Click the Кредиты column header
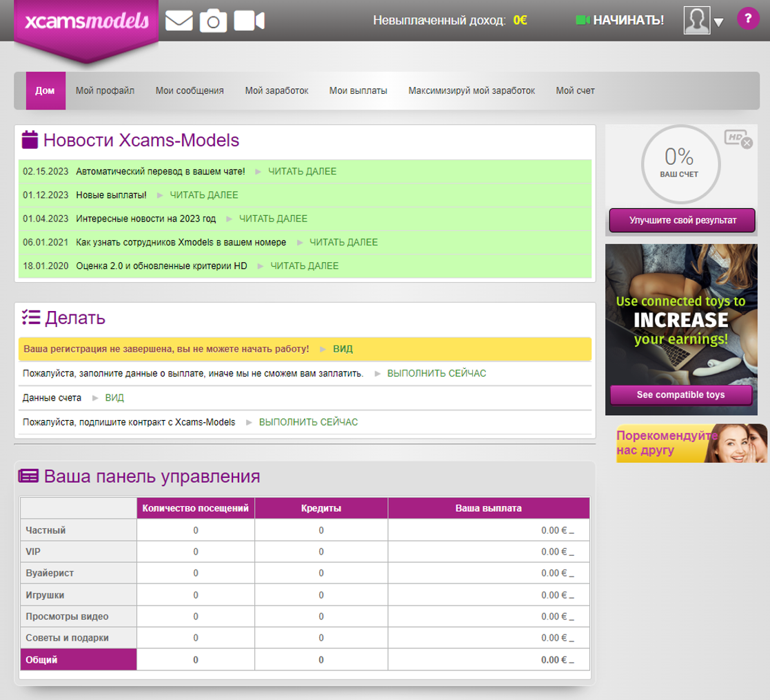Image resolution: width=770 pixels, height=700 pixels. 321,508
